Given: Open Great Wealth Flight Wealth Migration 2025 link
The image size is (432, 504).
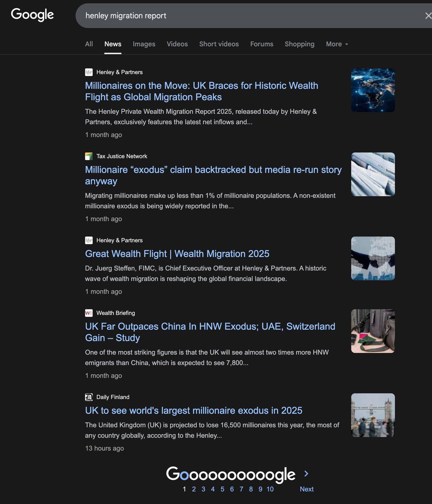Looking at the screenshot, I should point(177,254).
